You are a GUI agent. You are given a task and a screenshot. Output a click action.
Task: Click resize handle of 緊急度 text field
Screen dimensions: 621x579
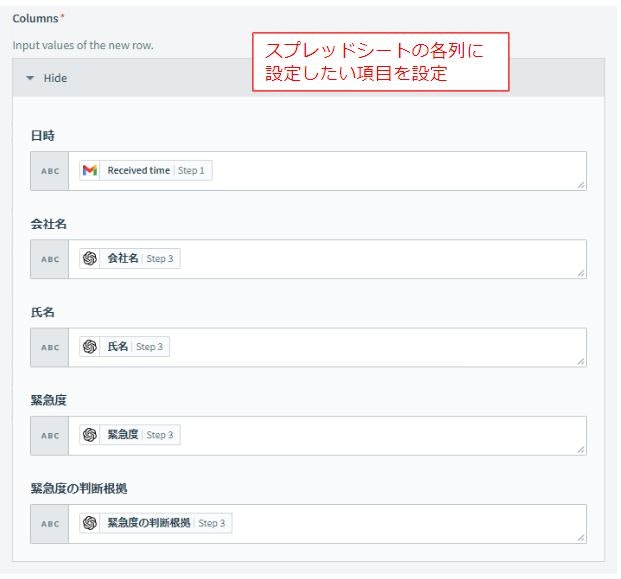tap(581, 449)
